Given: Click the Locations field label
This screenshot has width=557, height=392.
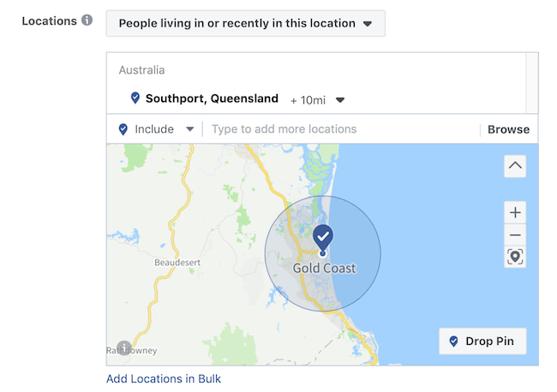Looking at the screenshot, I should pos(50,21).
